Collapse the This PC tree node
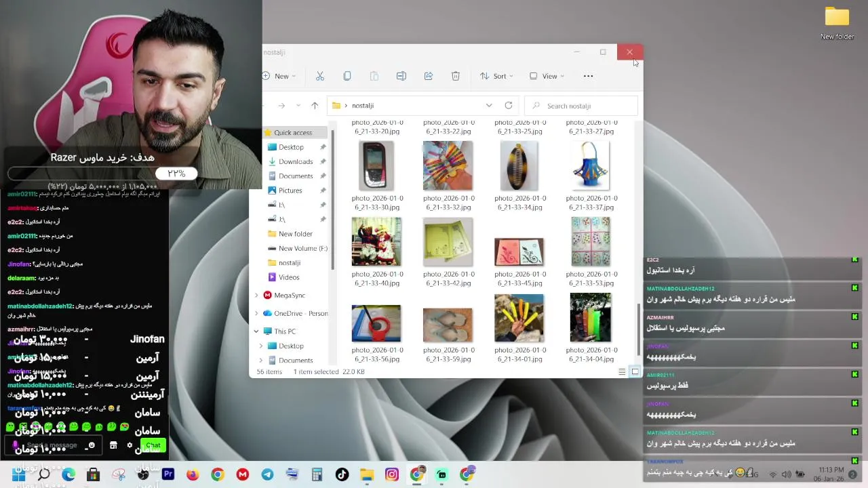Image resolution: width=868 pixels, height=488 pixels. click(x=256, y=331)
